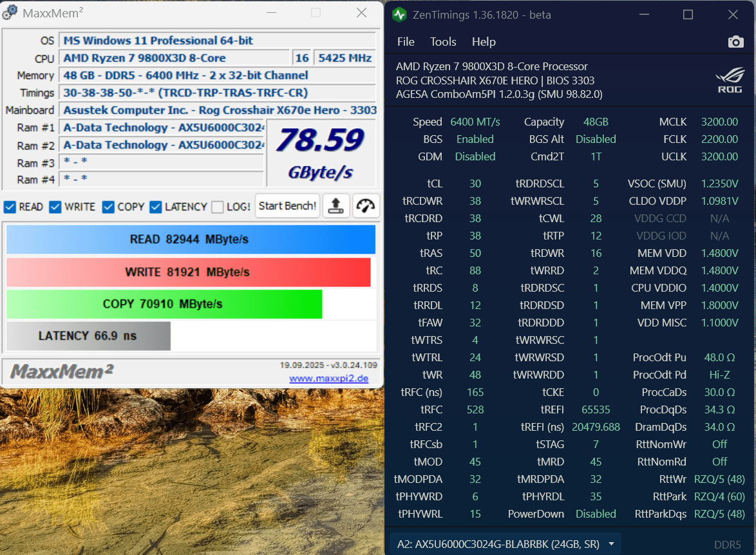Image resolution: width=756 pixels, height=555 pixels.
Task: Click the CPU thread count 16 field
Action: (x=302, y=58)
